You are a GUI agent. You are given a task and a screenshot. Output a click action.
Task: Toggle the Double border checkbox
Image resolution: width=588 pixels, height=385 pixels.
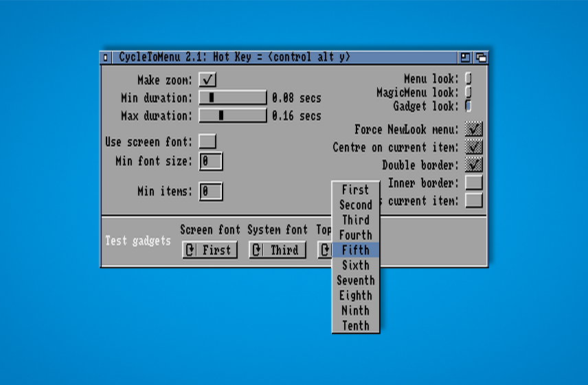click(x=473, y=165)
